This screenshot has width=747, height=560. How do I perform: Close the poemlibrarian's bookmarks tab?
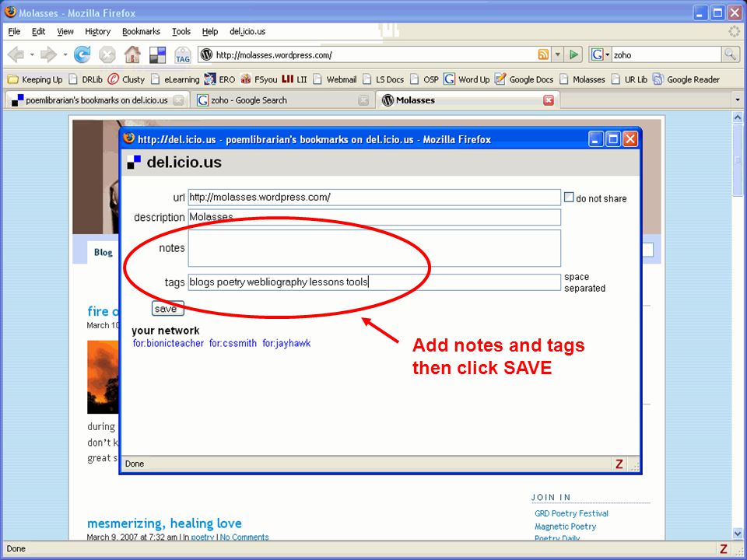(177, 100)
